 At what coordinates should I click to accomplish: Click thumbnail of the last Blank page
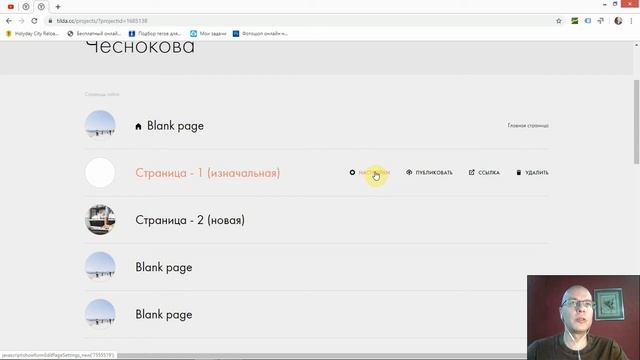[100, 314]
